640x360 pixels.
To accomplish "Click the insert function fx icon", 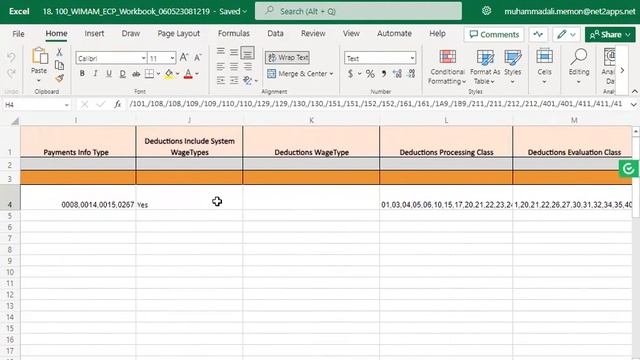I will point(118,105).
